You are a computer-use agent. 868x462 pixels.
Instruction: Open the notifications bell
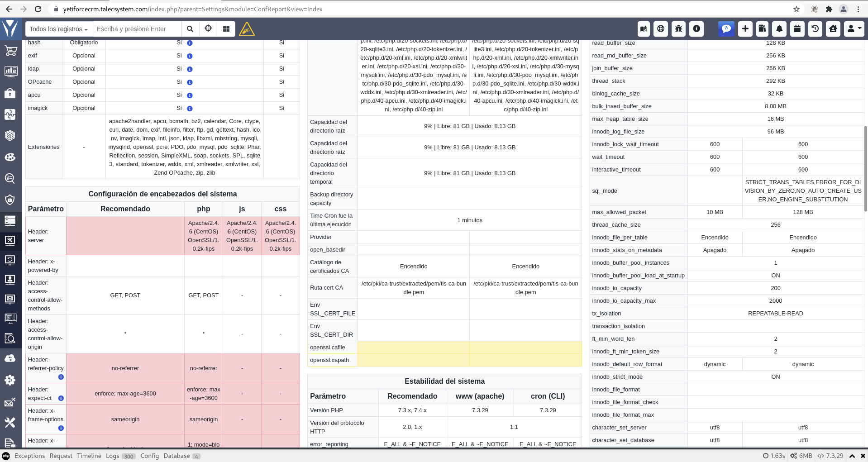point(779,29)
